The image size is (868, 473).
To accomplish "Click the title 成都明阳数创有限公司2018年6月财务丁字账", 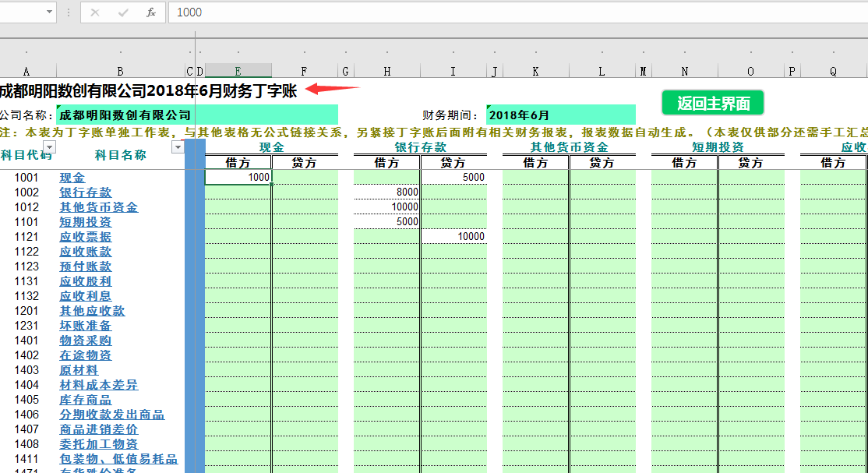I will tap(148, 91).
